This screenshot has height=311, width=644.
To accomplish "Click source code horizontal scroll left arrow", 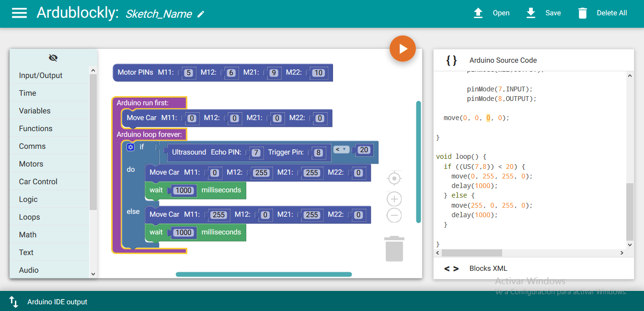I will pos(437,253).
